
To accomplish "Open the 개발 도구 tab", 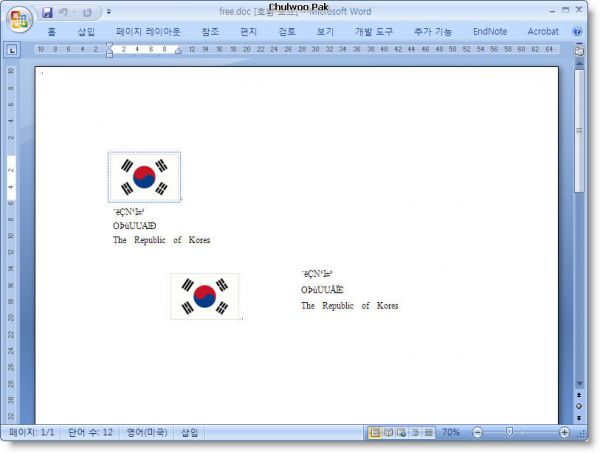I will [374, 32].
